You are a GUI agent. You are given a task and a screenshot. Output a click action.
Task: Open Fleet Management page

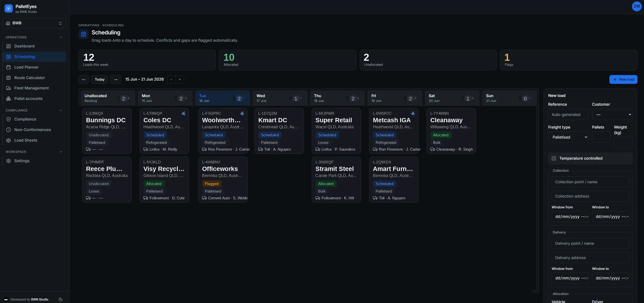pos(34,88)
